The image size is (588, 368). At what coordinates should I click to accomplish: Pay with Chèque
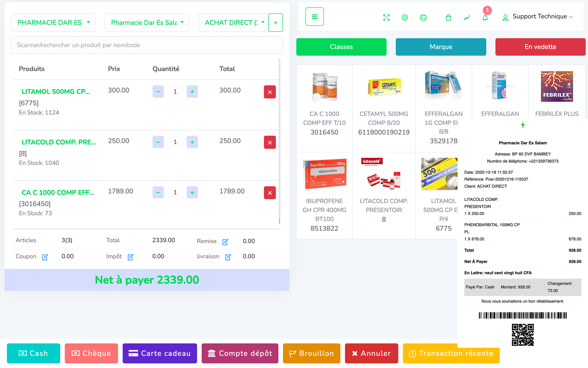tap(91, 353)
